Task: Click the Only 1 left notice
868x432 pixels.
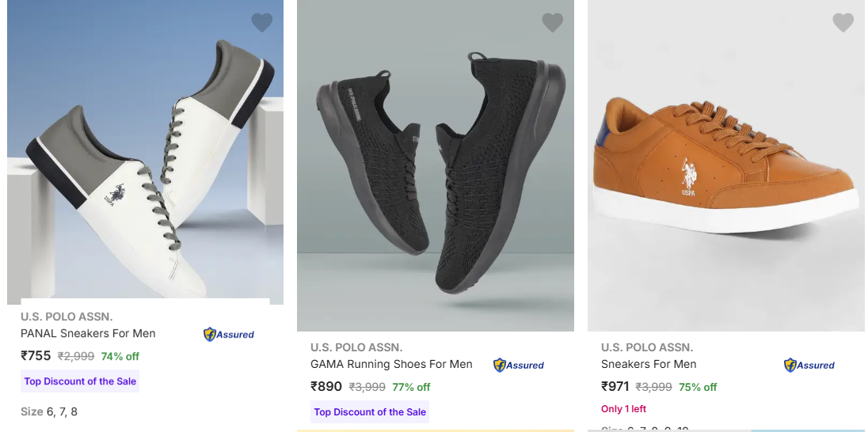Action: [623, 409]
